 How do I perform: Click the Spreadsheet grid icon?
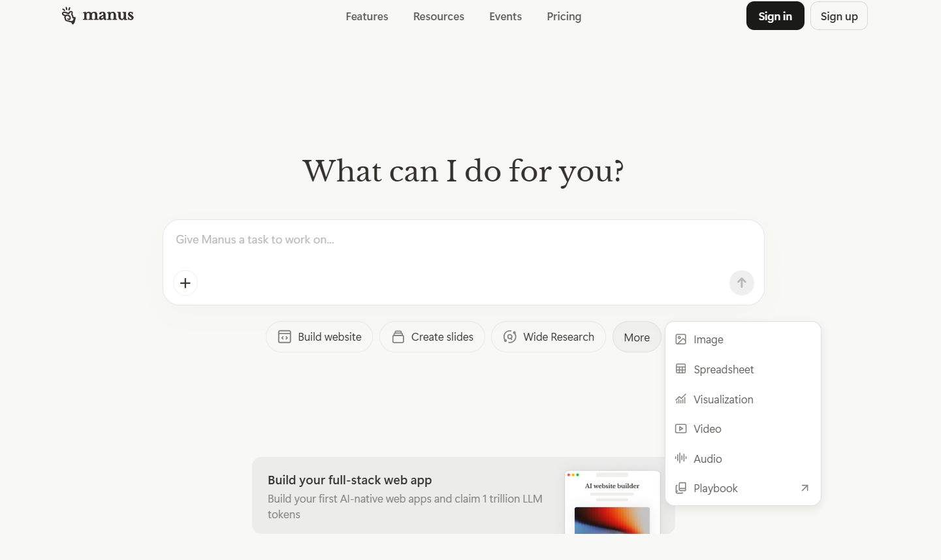click(x=681, y=369)
